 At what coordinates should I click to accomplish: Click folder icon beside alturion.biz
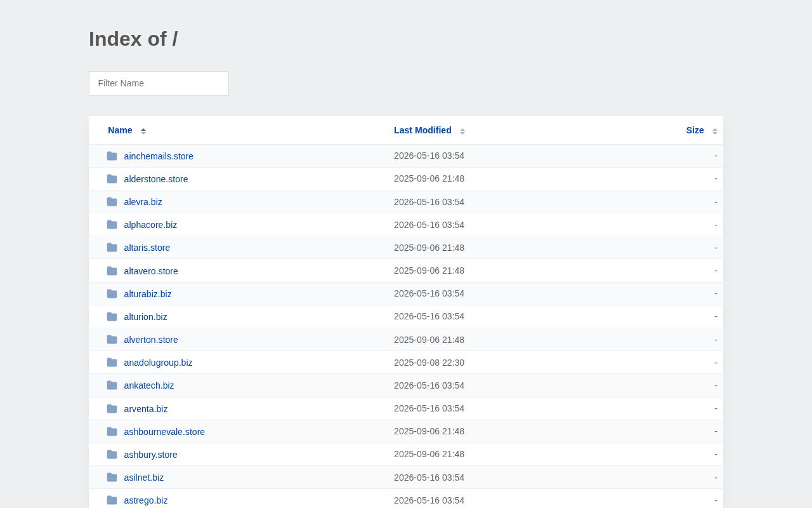pyautogui.click(x=112, y=317)
